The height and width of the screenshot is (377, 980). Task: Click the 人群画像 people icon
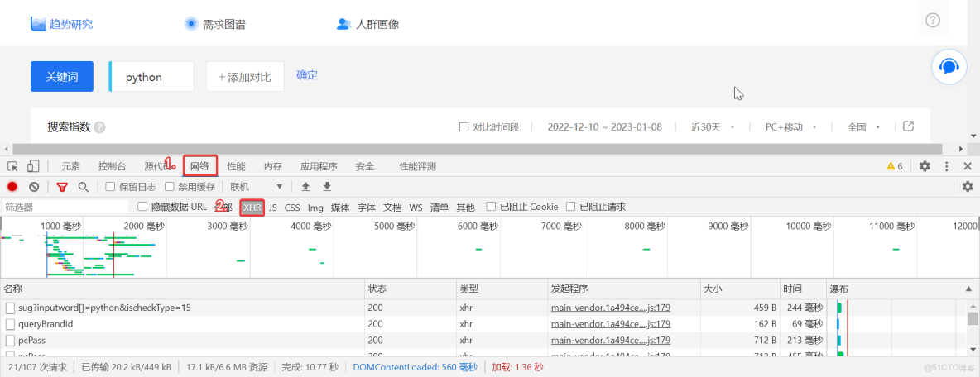[343, 24]
